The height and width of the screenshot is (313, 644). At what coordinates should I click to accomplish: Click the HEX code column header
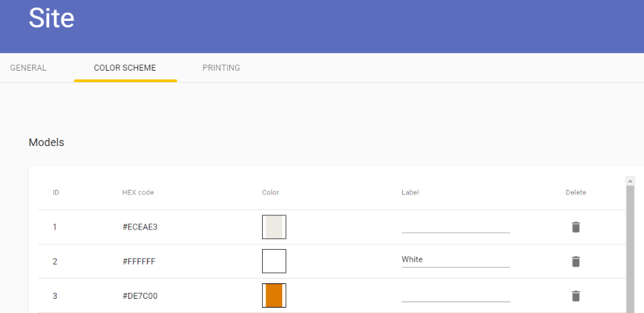tap(138, 193)
